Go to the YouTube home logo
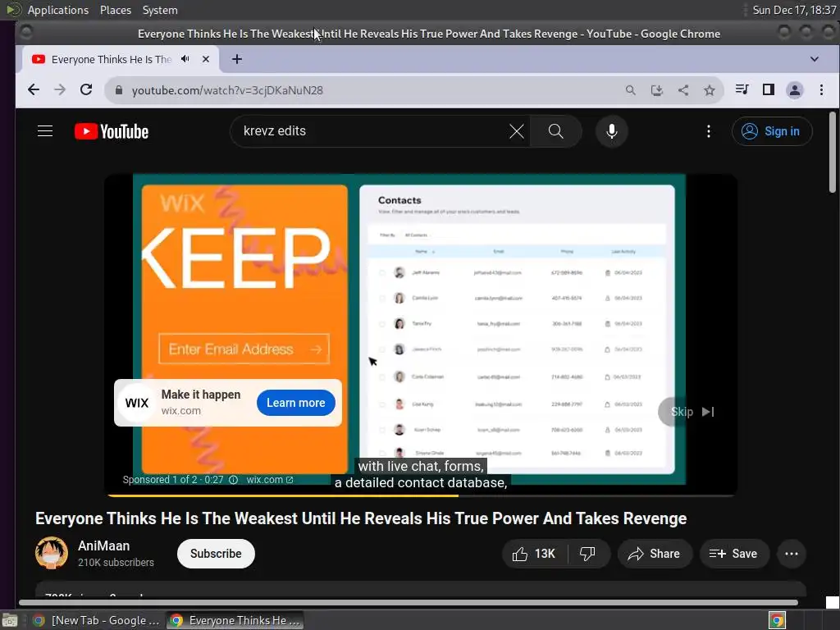 [112, 131]
